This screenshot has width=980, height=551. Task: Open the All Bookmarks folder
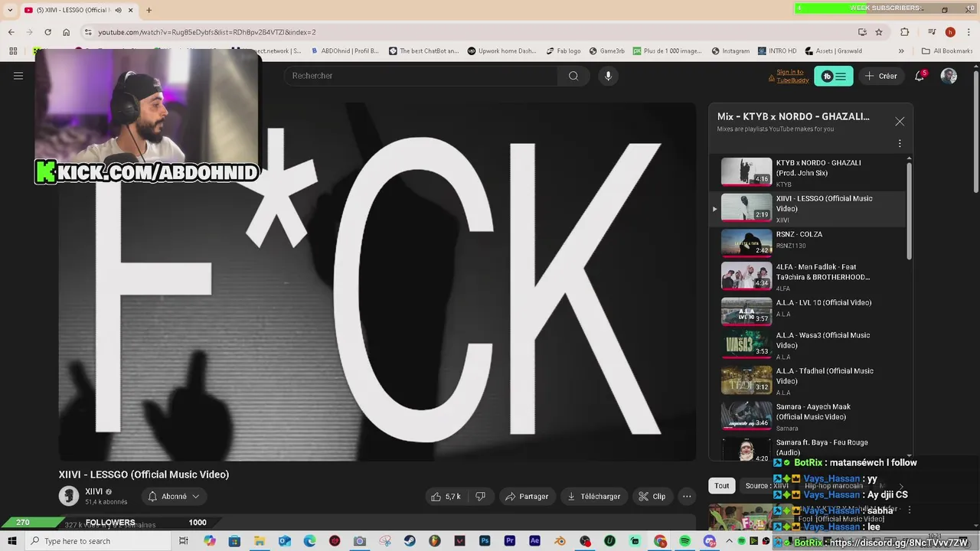[x=947, y=51]
